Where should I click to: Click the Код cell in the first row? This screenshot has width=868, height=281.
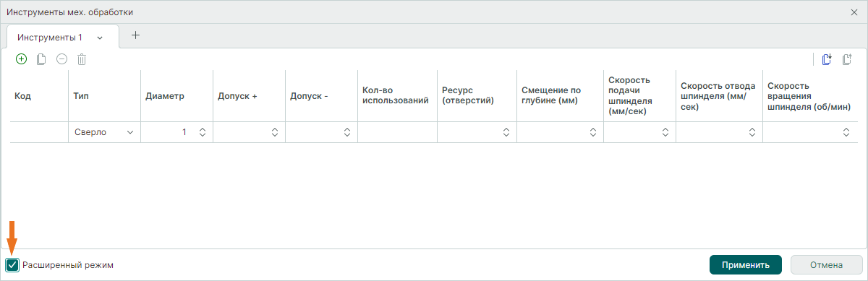click(x=39, y=132)
